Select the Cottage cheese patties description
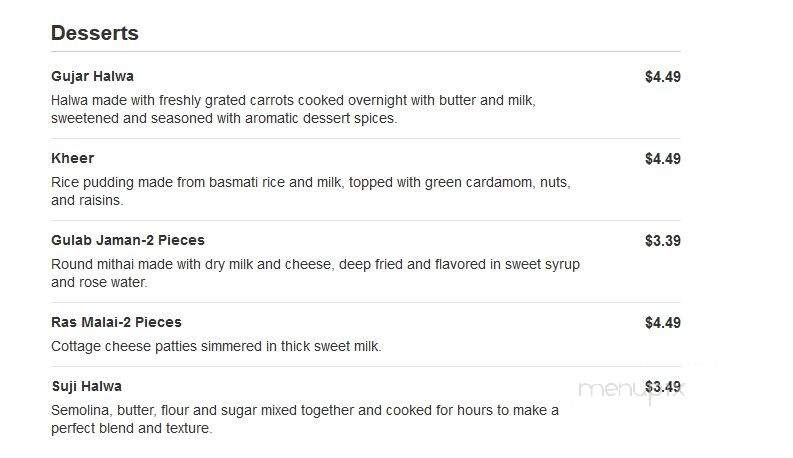 (216, 346)
